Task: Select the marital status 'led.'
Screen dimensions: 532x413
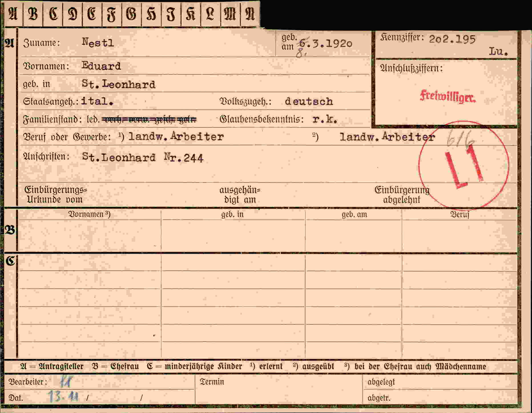Action: click(x=93, y=119)
